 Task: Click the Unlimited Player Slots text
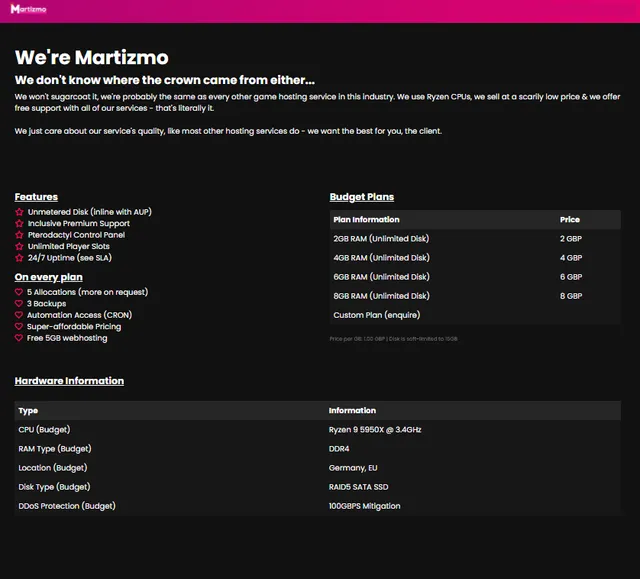tap(69, 246)
